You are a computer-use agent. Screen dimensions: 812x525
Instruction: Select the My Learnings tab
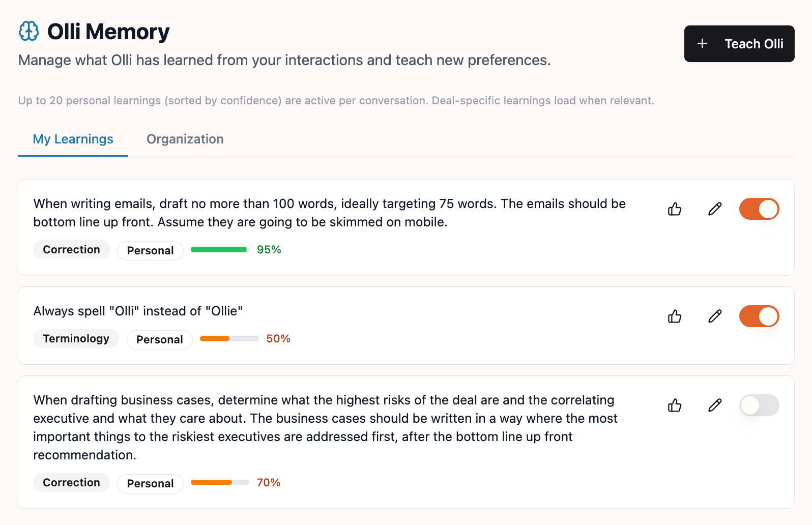pyautogui.click(x=72, y=139)
